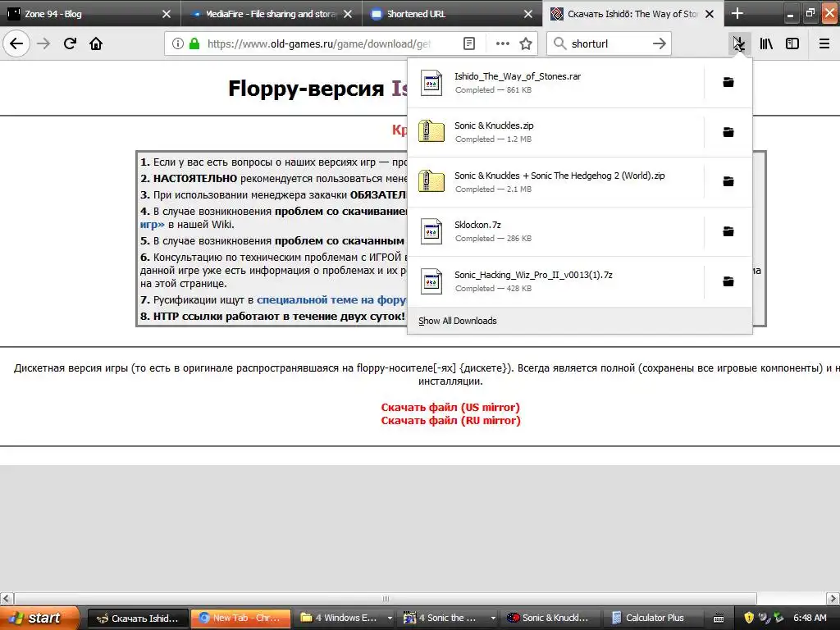Close the MediaFire tab
This screenshot has width=840, height=630.
(x=348, y=14)
